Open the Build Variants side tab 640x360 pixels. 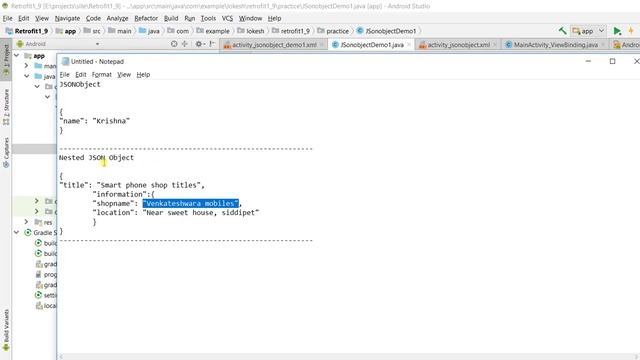pos(6,330)
